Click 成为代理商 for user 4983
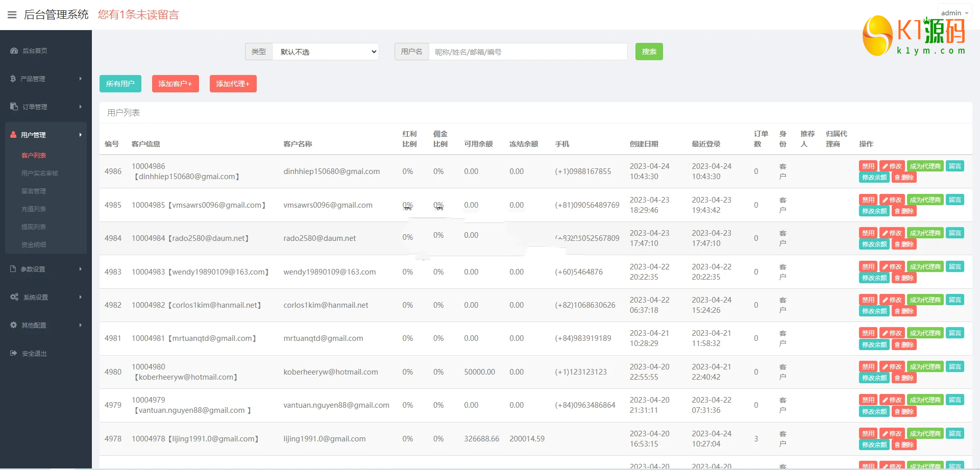The width and height of the screenshot is (980, 470). 925,267
